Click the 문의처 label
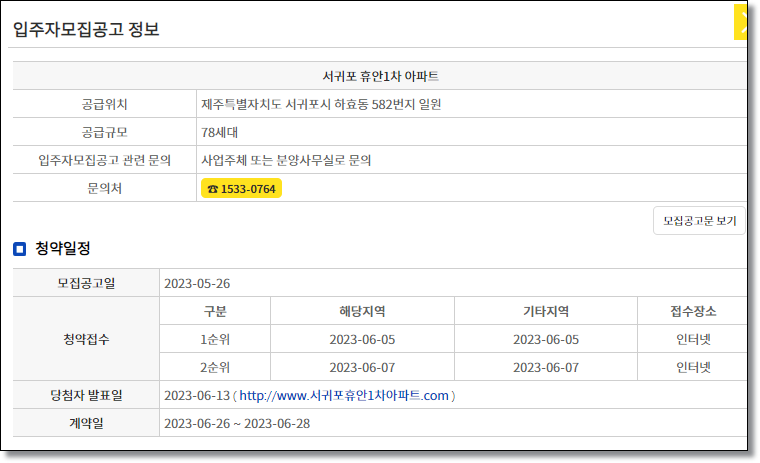Viewport: 760px width, 463px height. [104, 188]
